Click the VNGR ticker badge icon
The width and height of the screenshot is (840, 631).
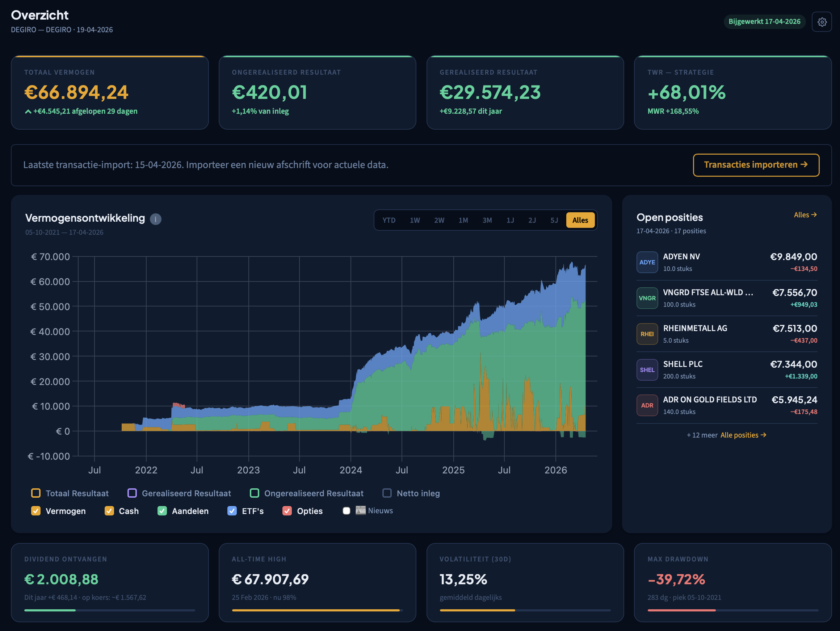pyautogui.click(x=647, y=298)
